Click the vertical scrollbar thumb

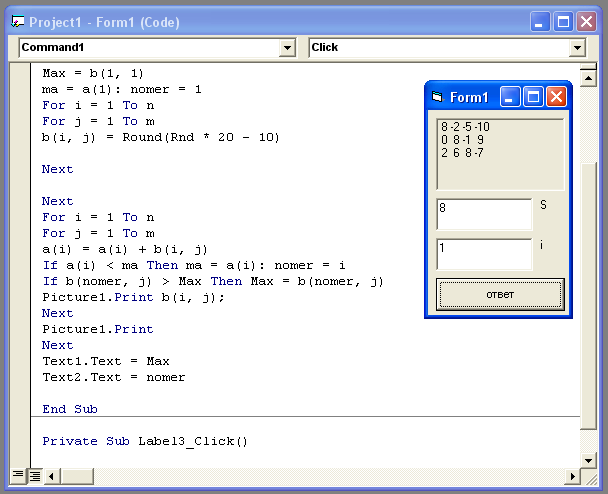pyautogui.click(x=588, y=296)
